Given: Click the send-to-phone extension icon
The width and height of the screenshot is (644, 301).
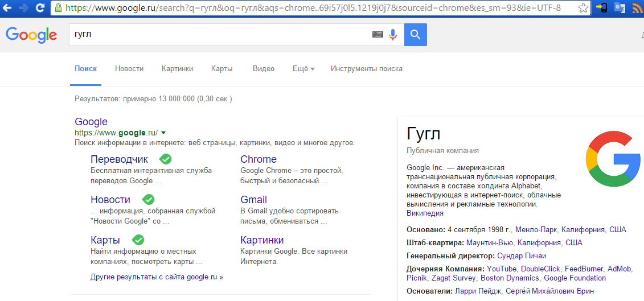Looking at the screenshot, I should (602, 8).
